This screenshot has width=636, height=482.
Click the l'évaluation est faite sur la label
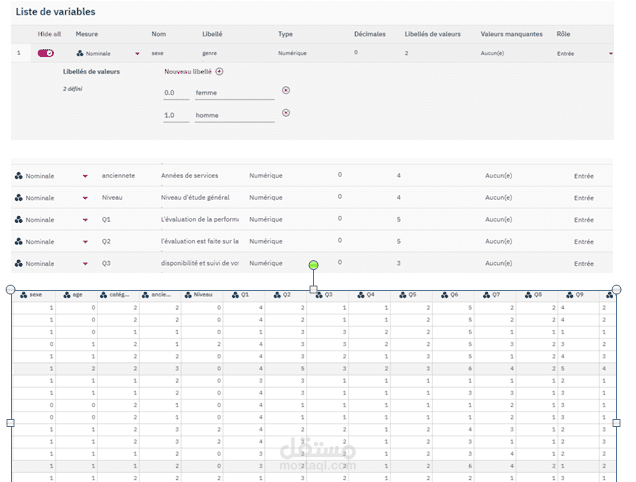200,241
